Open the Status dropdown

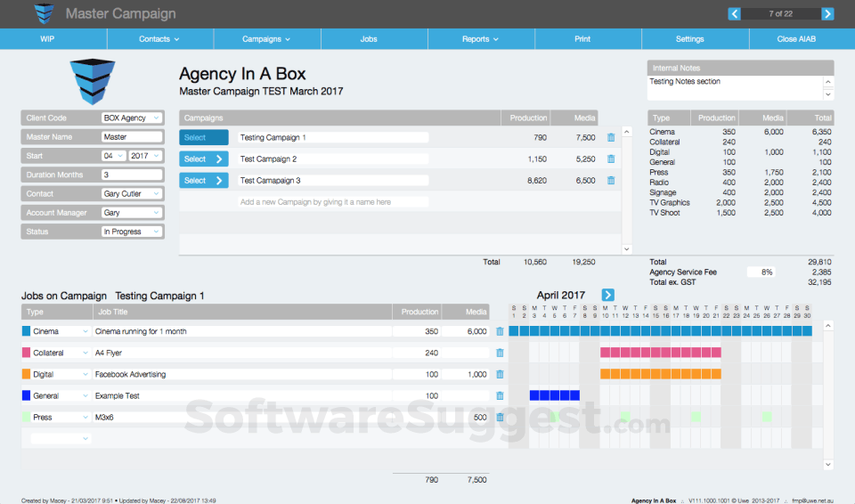(x=132, y=232)
